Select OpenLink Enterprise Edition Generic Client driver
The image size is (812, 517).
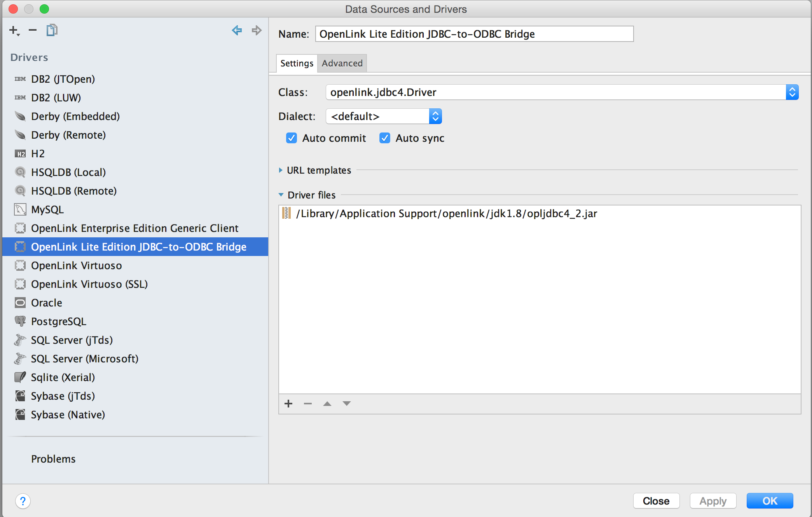(135, 228)
